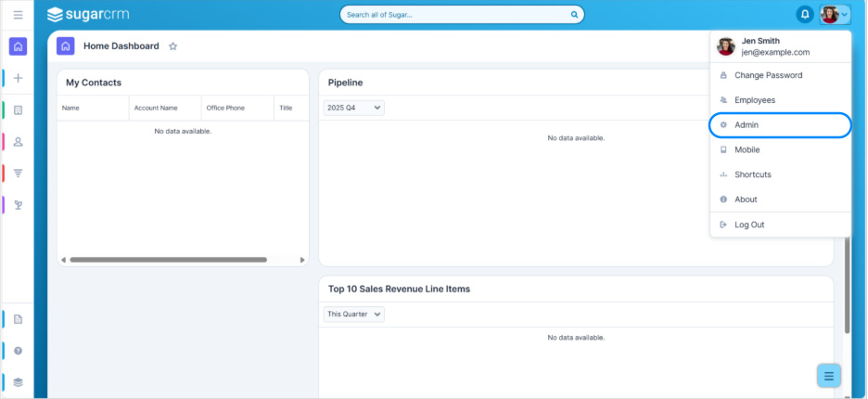Open Accounts building icon in sidebar

coord(18,110)
